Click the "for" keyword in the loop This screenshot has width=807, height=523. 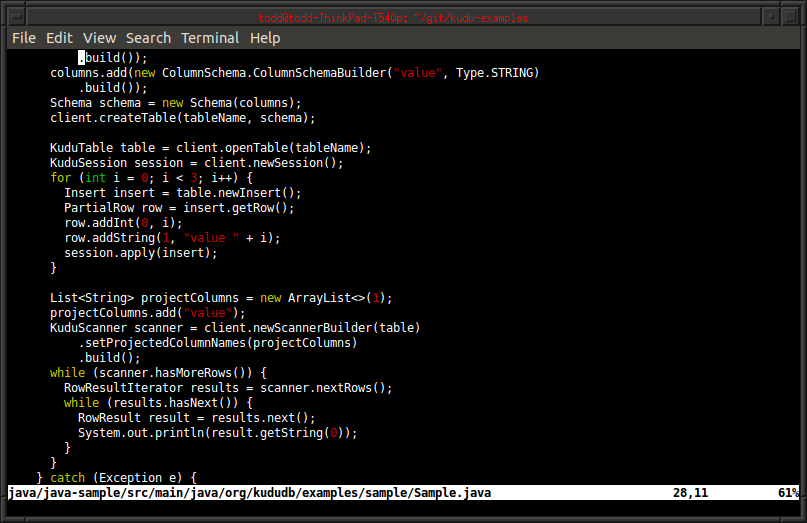pos(61,178)
